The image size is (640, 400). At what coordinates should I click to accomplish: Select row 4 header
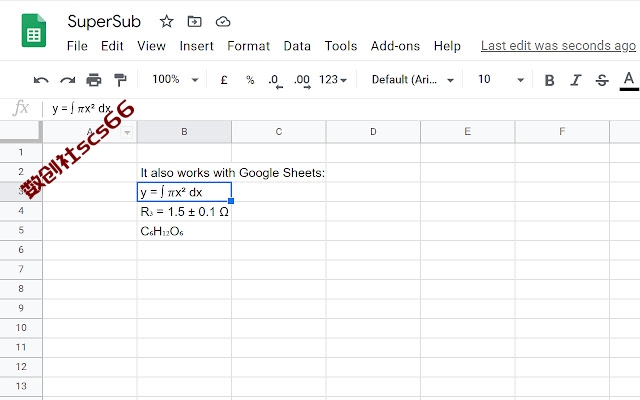(x=21, y=211)
